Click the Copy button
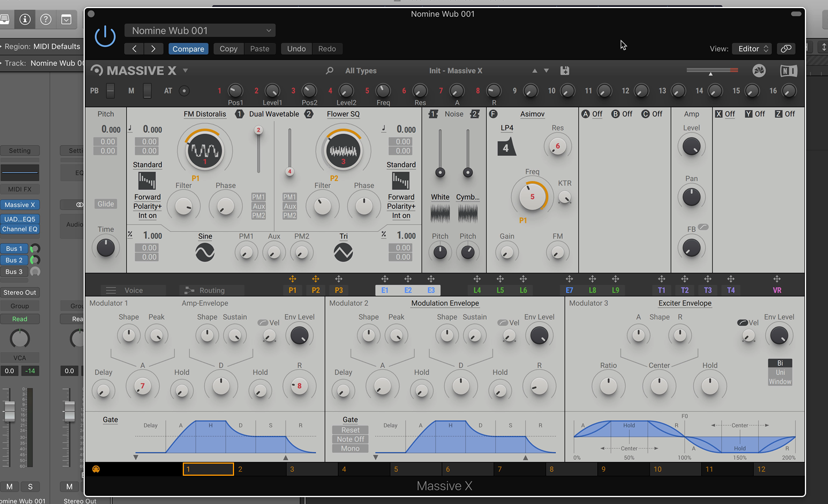Viewport: 828px width, 504px height. [x=228, y=49]
